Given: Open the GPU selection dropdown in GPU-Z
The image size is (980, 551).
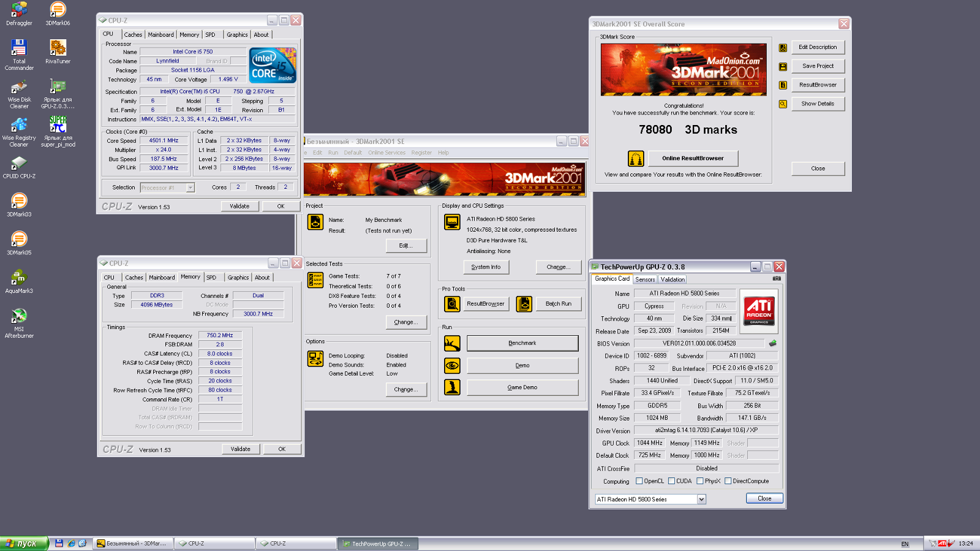Looking at the screenshot, I should [702, 500].
